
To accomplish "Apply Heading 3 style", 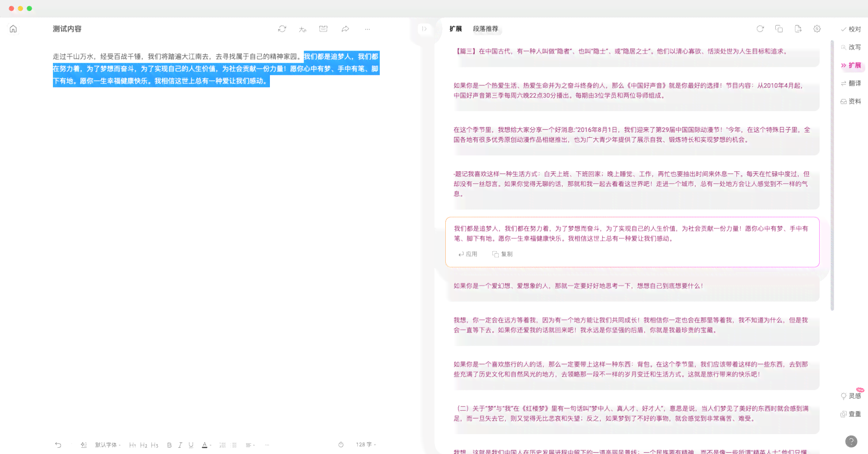I will (x=155, y=445).
